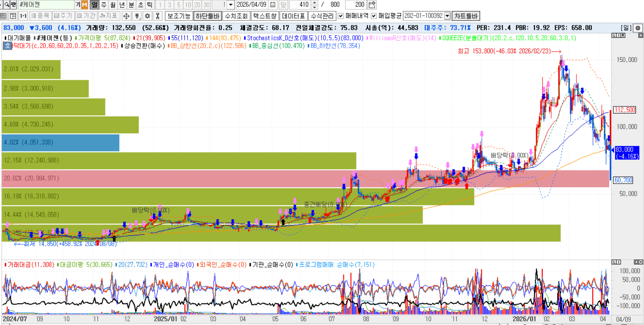Click the split-pane layout icon
The width and height of the screenshot is (644, 325).
(13, 16)
